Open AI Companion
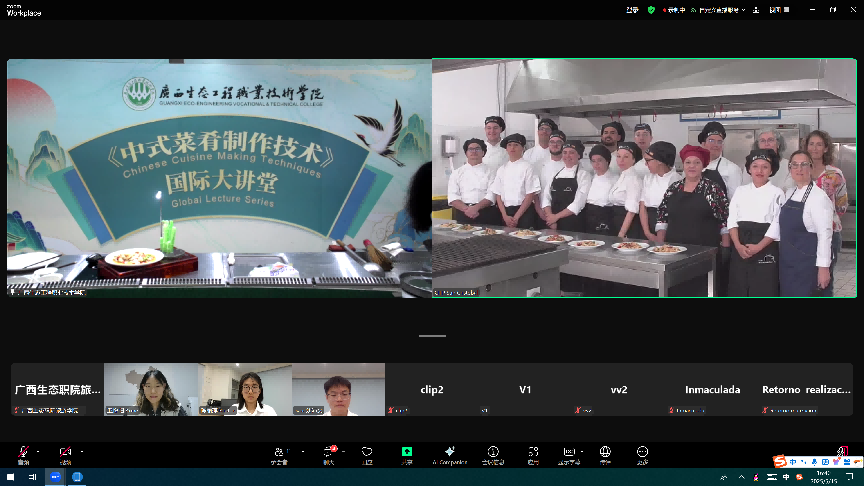 click(450, 455)
